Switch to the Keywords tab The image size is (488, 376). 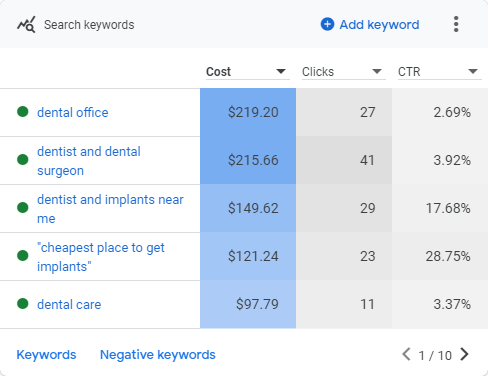coord(46,355)
